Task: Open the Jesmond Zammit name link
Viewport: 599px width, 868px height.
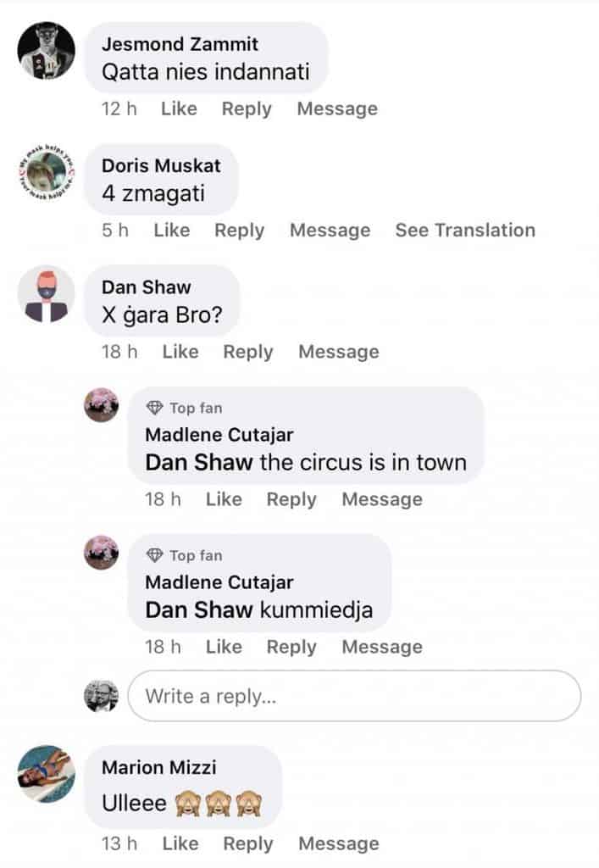Action: click(x=180, y=44)
